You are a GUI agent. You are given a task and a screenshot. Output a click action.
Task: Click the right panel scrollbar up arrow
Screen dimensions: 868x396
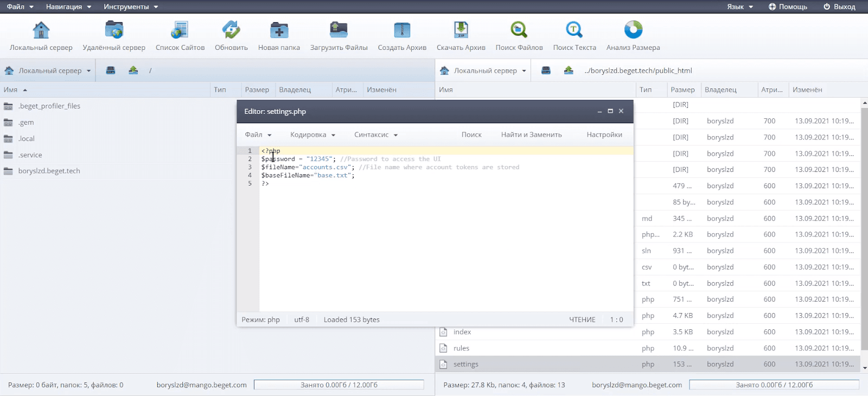point(864,103)
